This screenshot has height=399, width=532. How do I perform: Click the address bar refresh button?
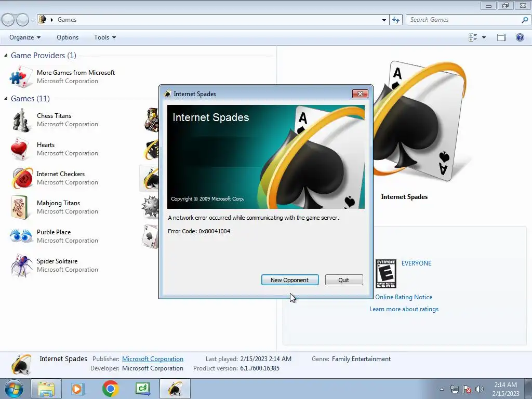coord(395,20)
